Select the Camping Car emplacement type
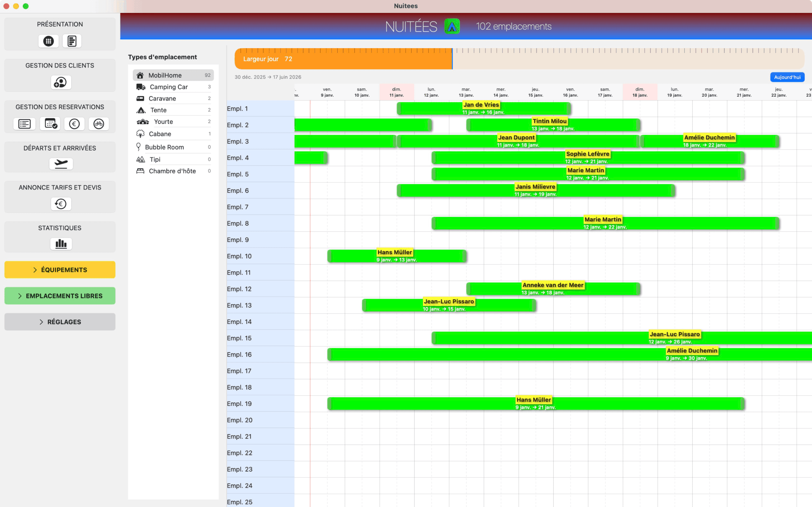The image size is (812, 507). point(169,87)
